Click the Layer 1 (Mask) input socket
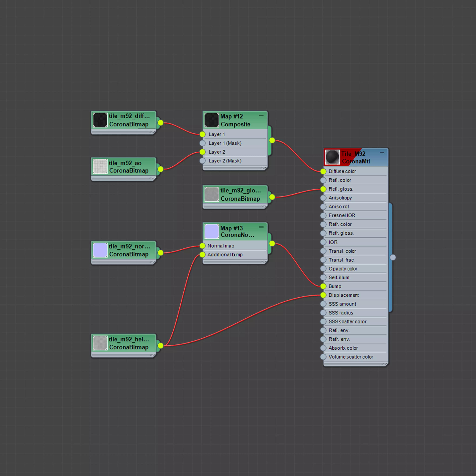The width and height of the screenshot is (476, 476). click(x=202, y=143)
